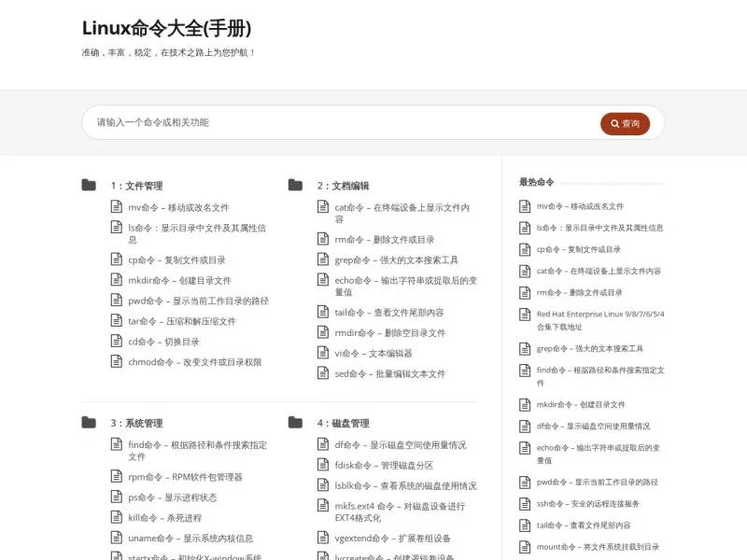Screen dimensions: 747x560
Task: Open pwd命令 link in 最热命令 sidebar
Action: click(x=598, y=483)
